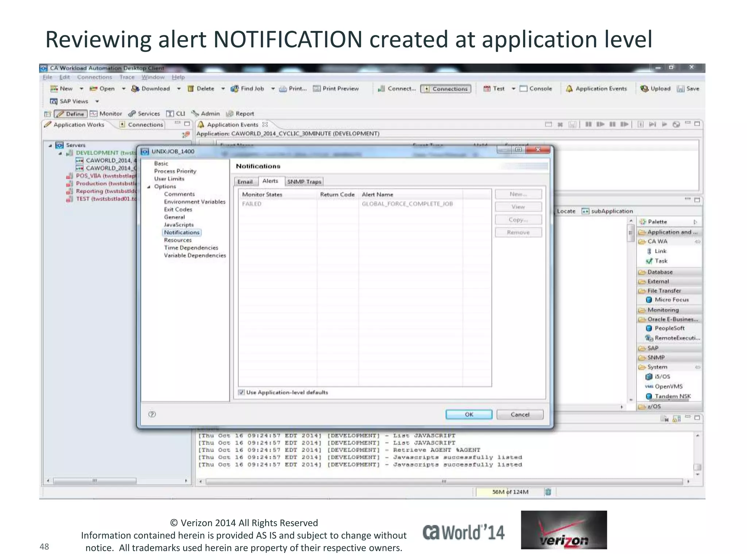747x560 pixels.
Task: Expand the Database palette folder
Action: 669,272
